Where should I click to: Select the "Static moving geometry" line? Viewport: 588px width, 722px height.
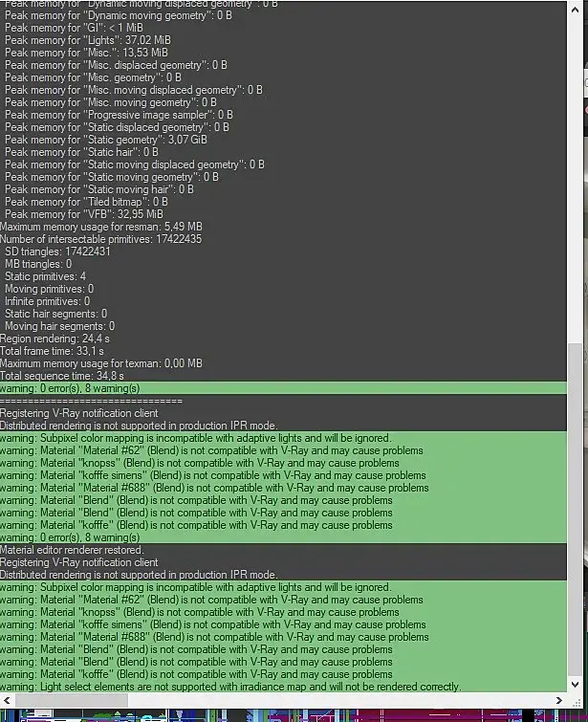[x=112, y=177]
